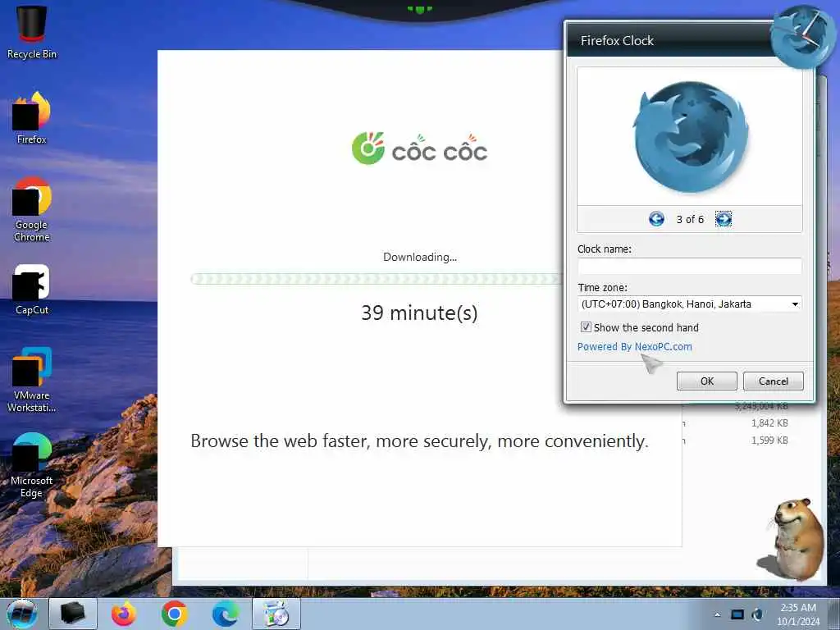
Task: Click the Cốc Cốc download progress bar
Action: [x=377, y=279]
